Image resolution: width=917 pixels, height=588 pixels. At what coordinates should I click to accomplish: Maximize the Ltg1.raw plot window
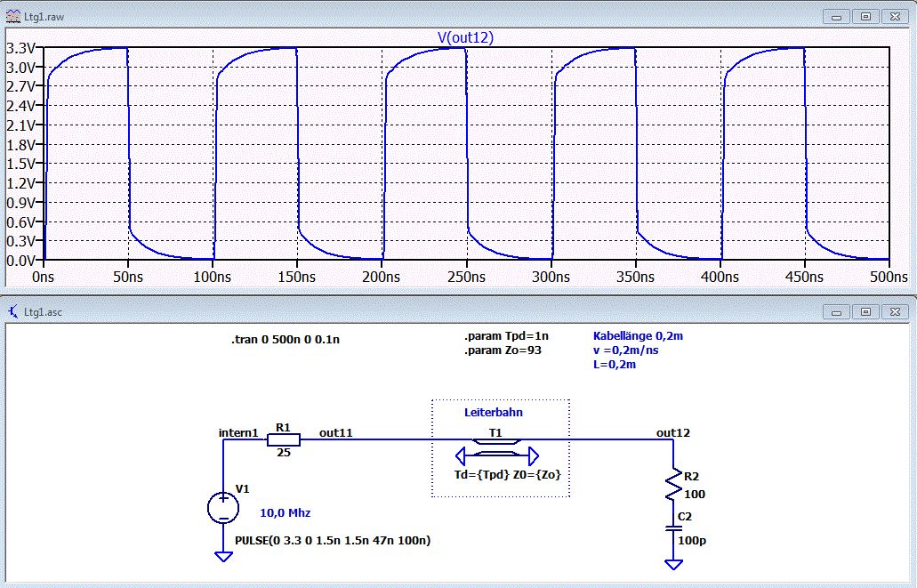pos(865,17)
